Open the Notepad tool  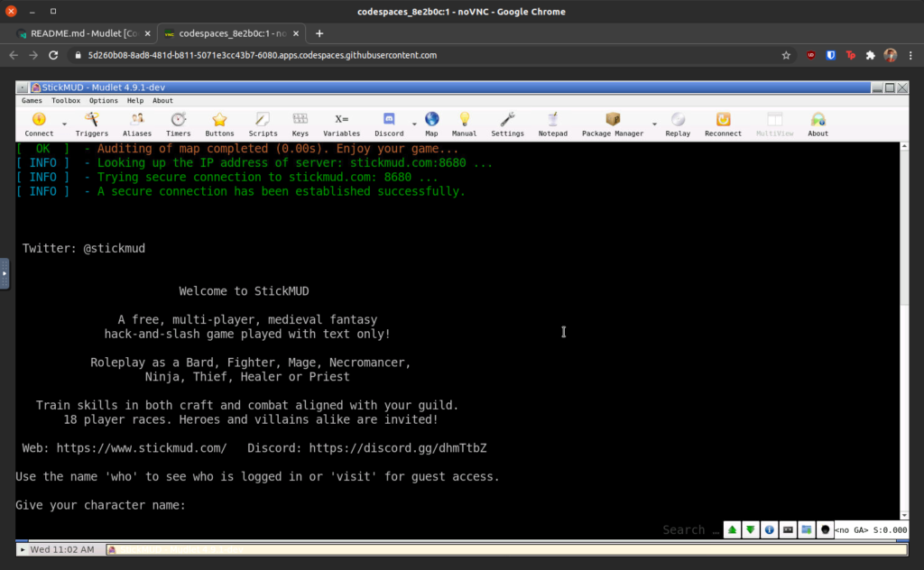pos(552,124)
